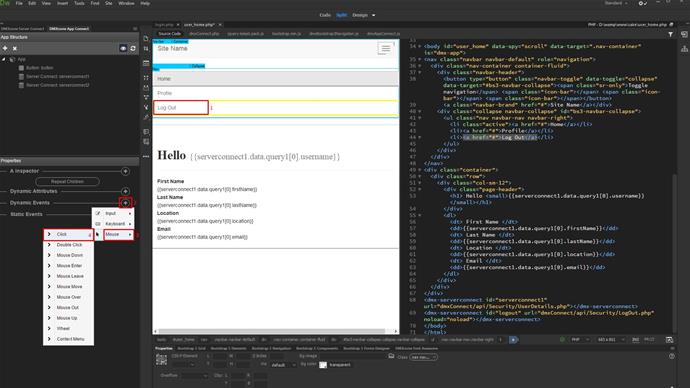Open the Overflow dropdown in Properties panel
The image size is (690, 388).
(x=194, y=376)
